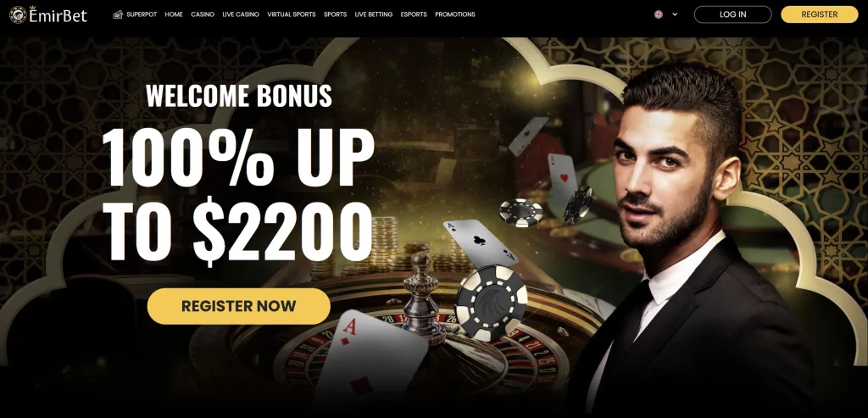Viewport: 868px width, 418px height.
Task: Open the Casino section
Action: [203, 14]
